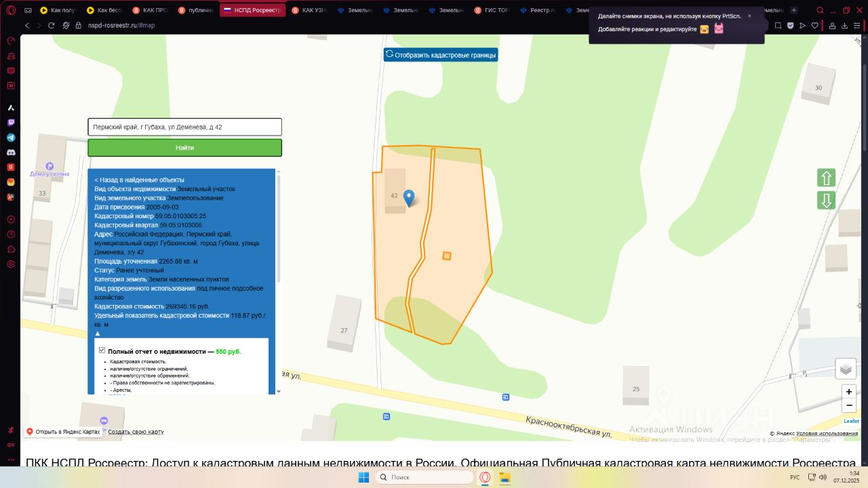Zoom in on the map

[x=849, y=392]
